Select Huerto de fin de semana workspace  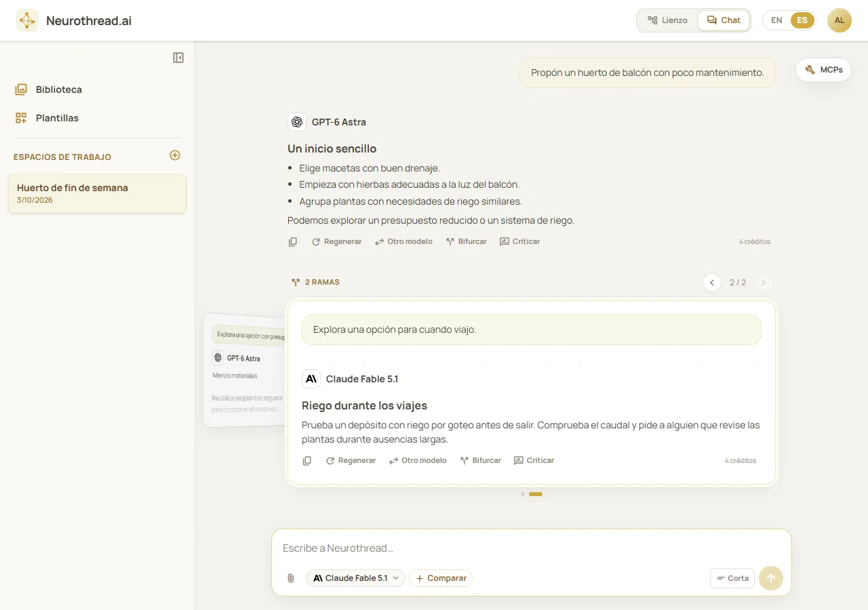[97, 193]
